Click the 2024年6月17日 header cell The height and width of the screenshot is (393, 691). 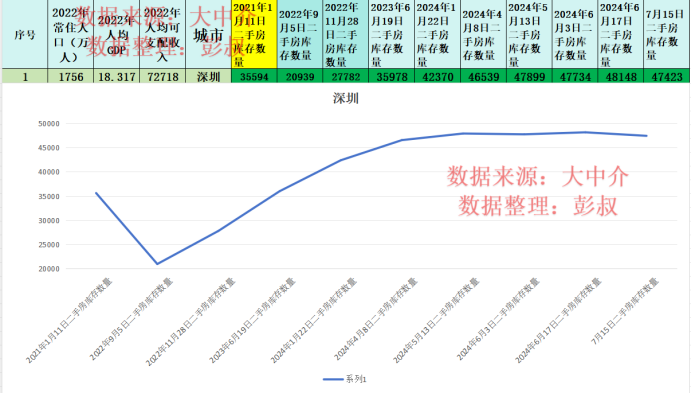(620, 34)
